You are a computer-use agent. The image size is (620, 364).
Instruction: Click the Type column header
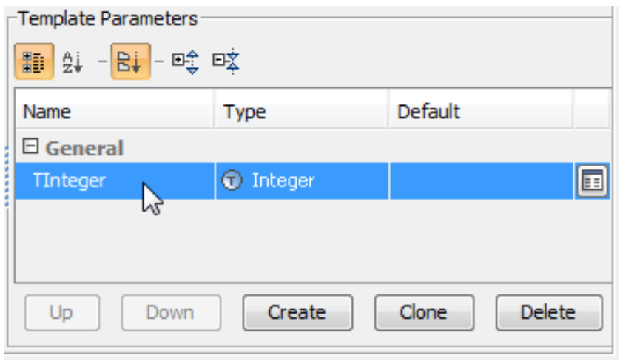click(x=245, y=112)
